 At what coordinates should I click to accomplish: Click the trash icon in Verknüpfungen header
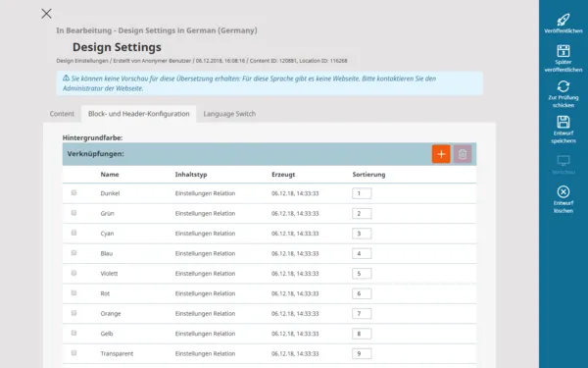pos(463,154)
